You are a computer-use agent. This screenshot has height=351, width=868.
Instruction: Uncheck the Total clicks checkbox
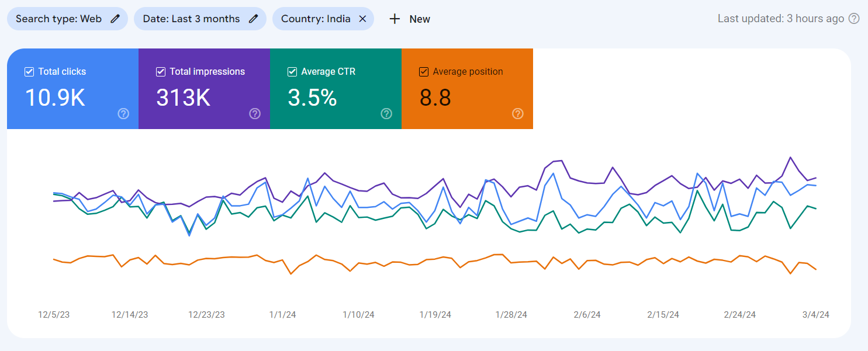(29, 72)
